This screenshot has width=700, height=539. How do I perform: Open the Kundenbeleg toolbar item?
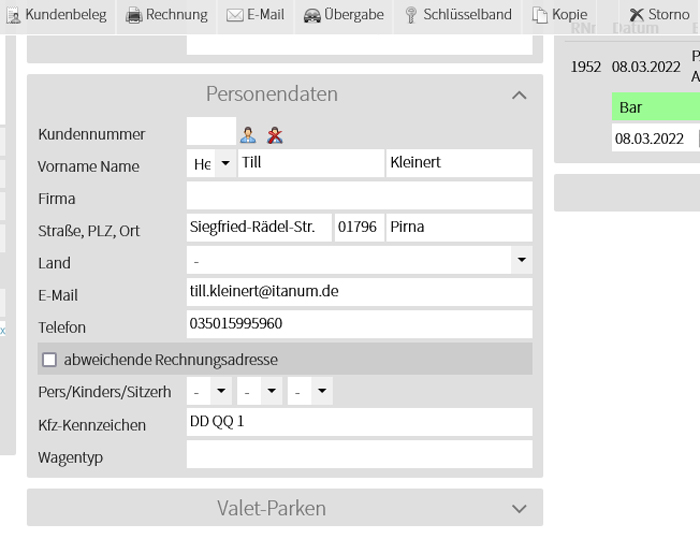(56, 15)
